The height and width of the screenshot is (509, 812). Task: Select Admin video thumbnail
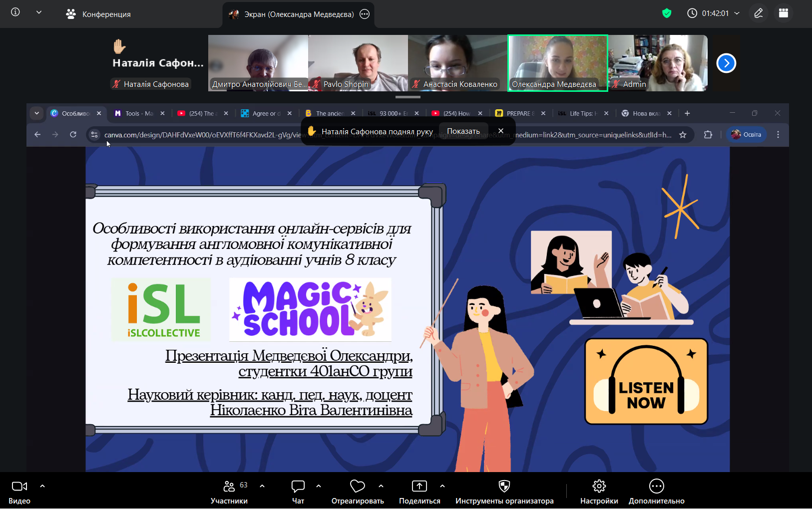pos(658,63)
